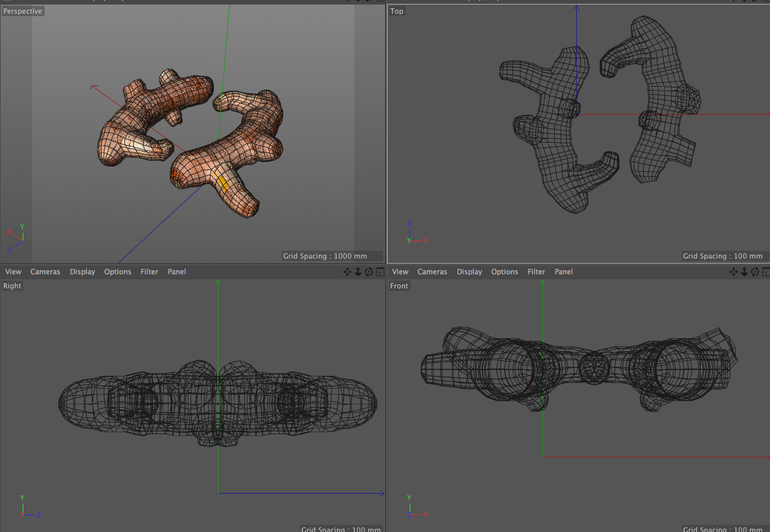
Task: Click the zoom camera icon in Front viewport
Action: pos(745,272)
